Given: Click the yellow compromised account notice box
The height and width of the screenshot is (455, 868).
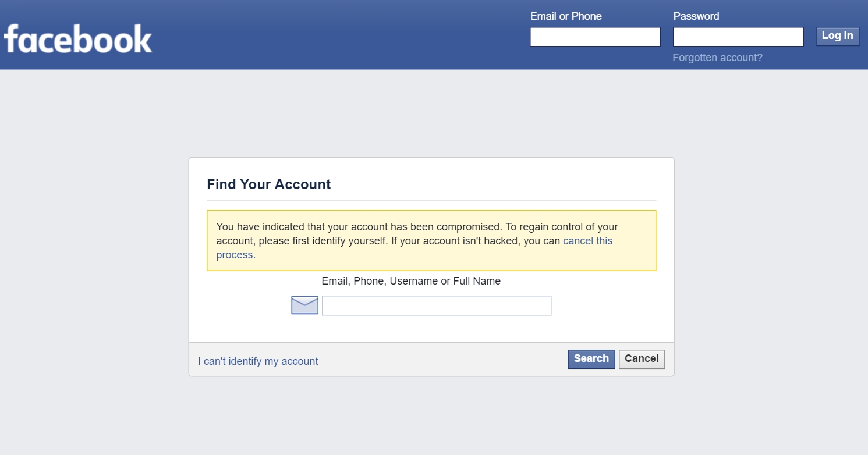Looking at the screenshot, I should point(431,241).
